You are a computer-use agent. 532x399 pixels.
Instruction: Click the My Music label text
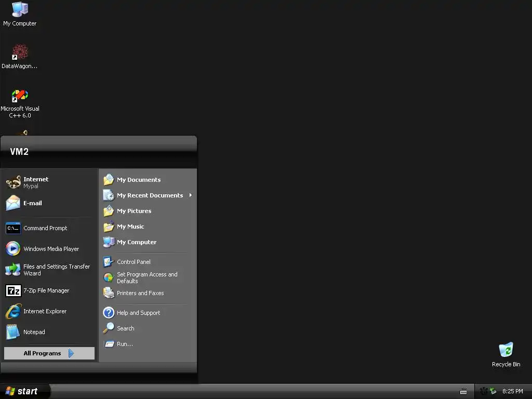coord(130,227)
